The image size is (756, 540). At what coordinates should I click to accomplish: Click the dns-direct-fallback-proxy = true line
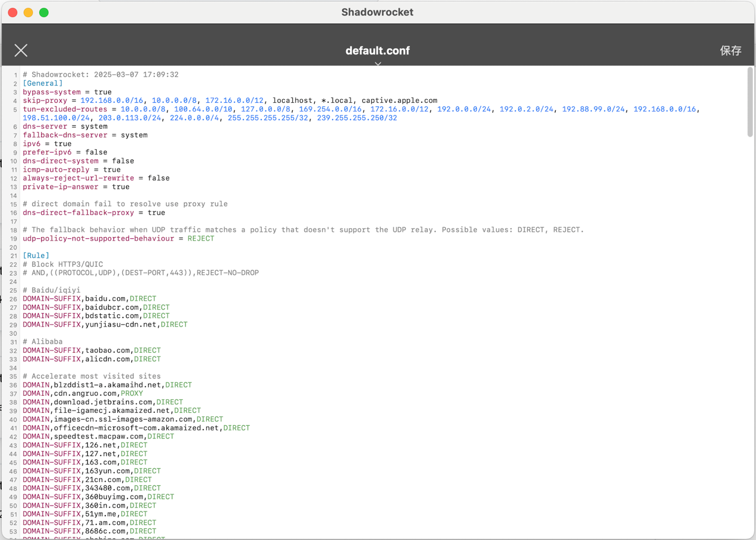[x=94, y=213]
